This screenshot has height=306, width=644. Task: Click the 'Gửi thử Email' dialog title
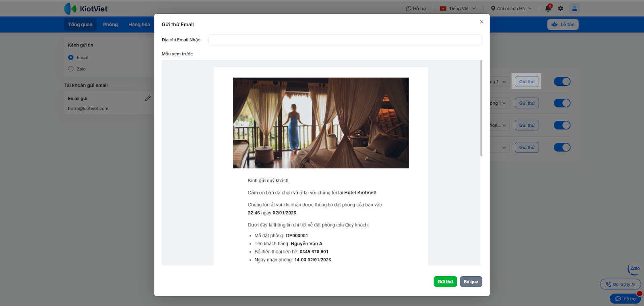click(x=178, y=25)
